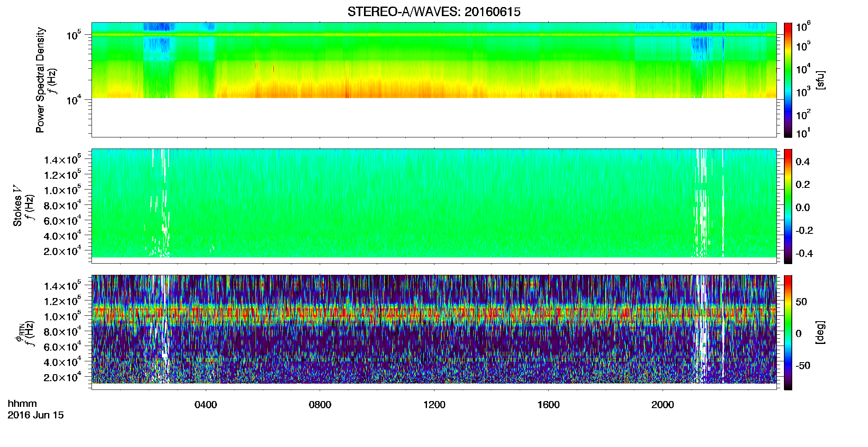The height and width of the screenshot is (447, 868).
Task: Click the Power Spectral Density color bar
Action: 788,80
